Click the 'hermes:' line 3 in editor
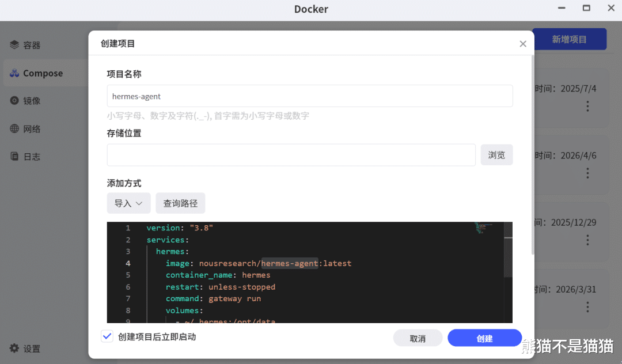 [x=173, y=251]
